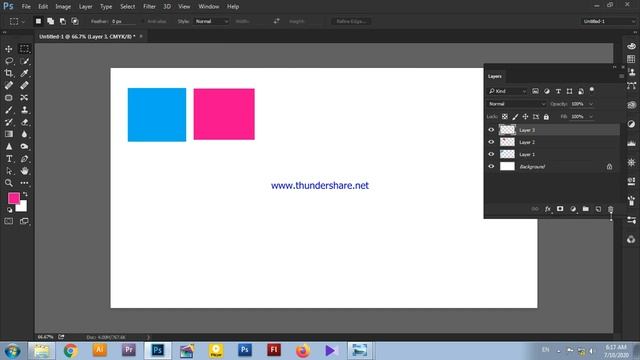Open the layer style fx menu
The image size is (640, 360).
point(548,209)
